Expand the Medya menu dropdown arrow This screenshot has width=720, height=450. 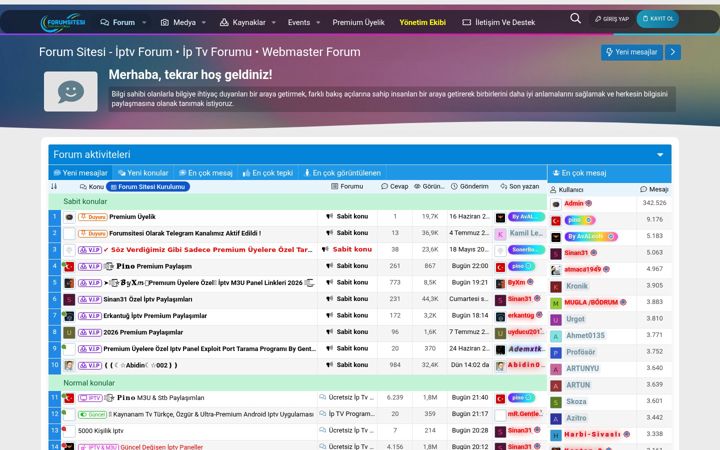point(204,22)
